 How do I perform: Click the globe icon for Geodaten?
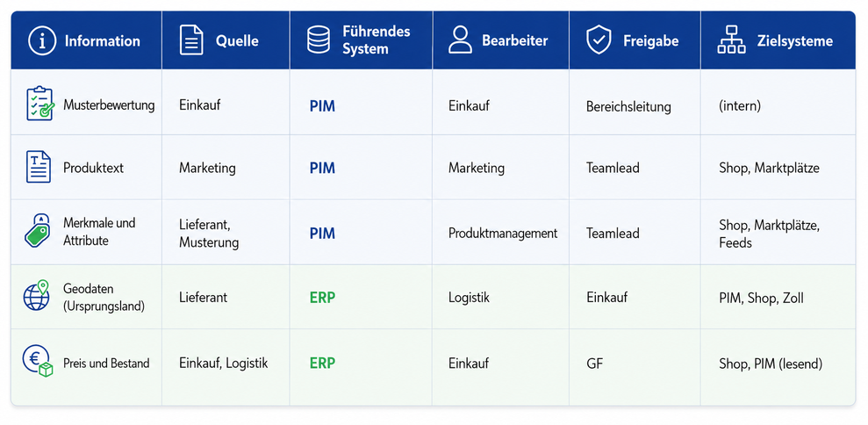36,295
